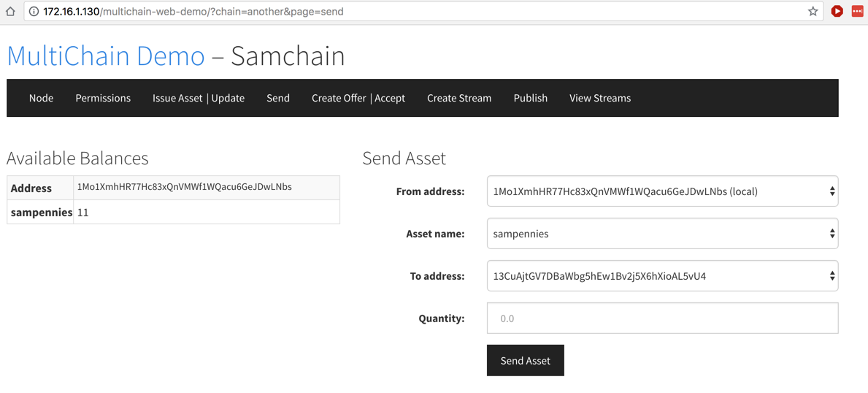This screenshot has height=393, width=868.
Task: Click the MultiChain Demo title link
Action: click(106, 56)
